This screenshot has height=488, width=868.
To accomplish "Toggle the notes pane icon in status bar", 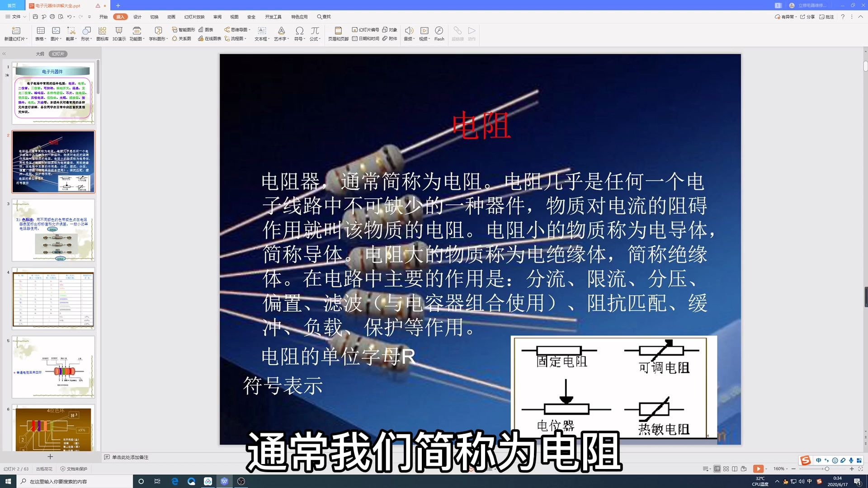I will pos(707,469).
